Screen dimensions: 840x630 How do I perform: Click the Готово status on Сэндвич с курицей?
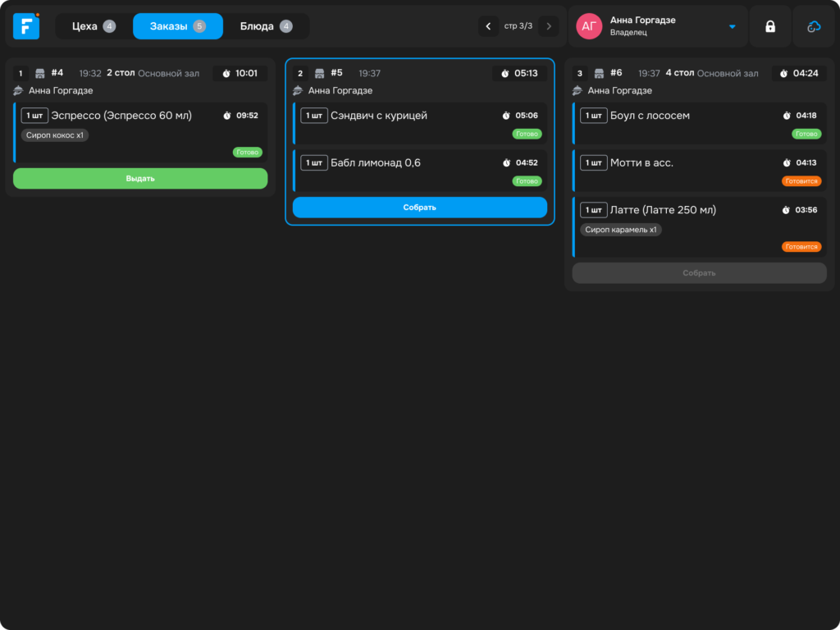pos(527,134)
